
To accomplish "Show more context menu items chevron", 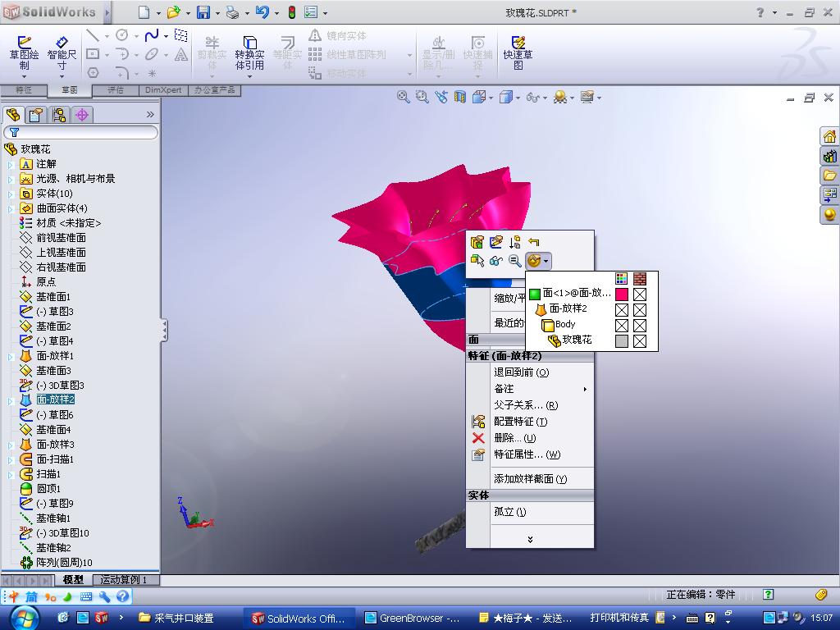I will click(x=530, y=539).
